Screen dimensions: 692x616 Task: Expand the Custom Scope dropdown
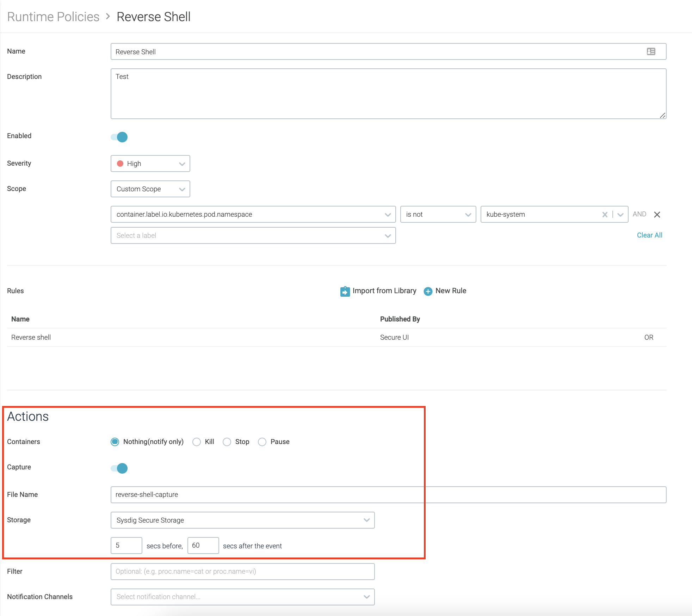[x=150, y=189]
